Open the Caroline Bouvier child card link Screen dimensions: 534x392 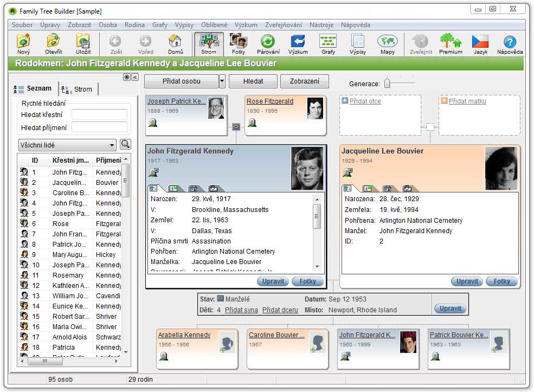pos(276,335)
